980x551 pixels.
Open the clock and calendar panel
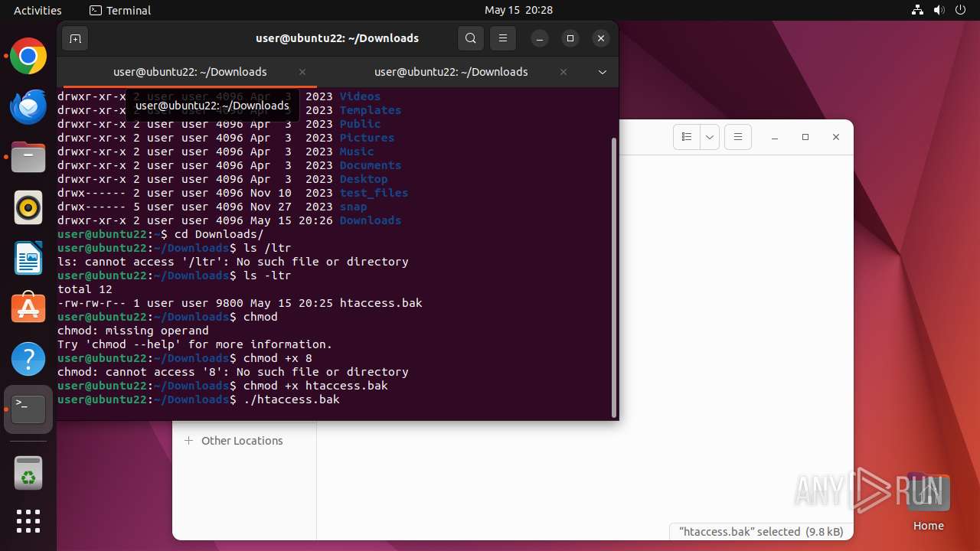point(518,10)
